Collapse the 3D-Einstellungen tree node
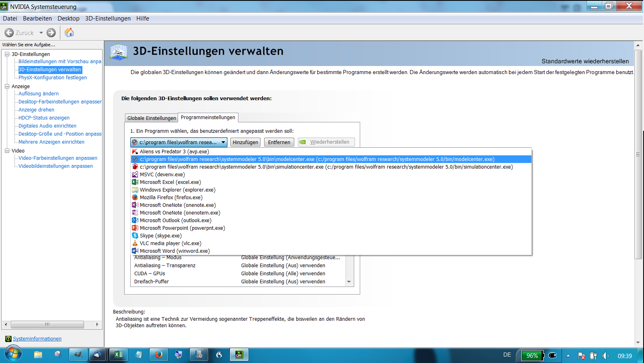The image size is (644, 363). pyautogui.click(x=7, y=54)
